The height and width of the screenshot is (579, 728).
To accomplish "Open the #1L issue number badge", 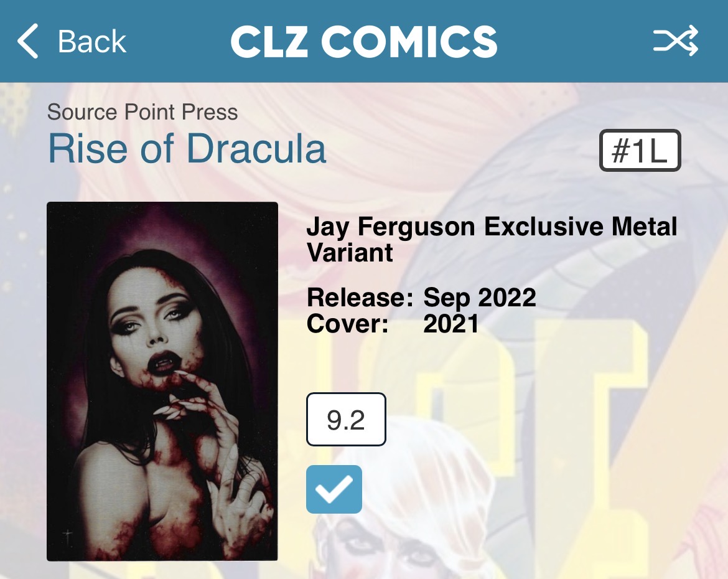I will 640,151.
